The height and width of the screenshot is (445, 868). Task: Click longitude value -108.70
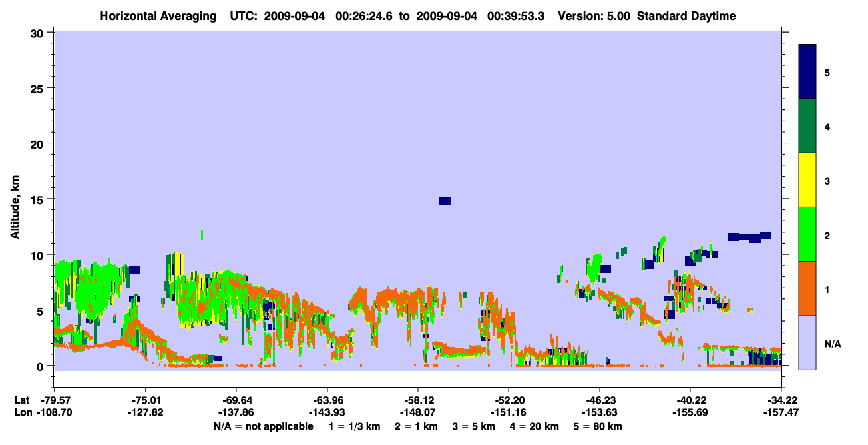pyautogui.click(x=55, y=412)
